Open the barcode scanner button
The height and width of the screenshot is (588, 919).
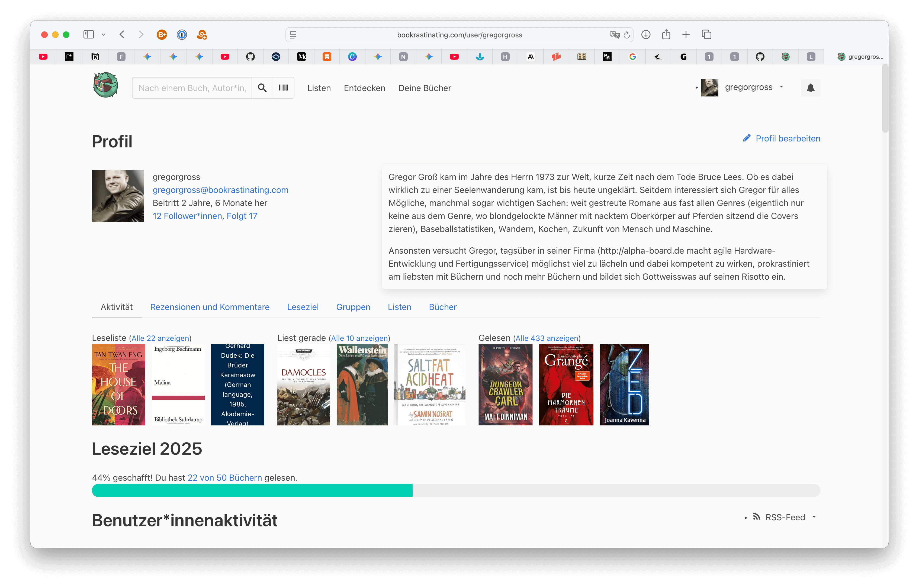click(x=283, y=88)
